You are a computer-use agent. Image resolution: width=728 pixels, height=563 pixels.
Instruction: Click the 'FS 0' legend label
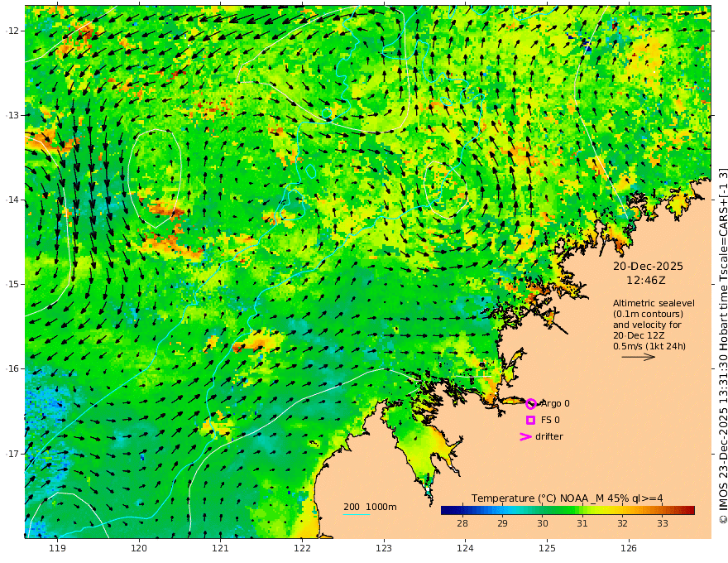coord(550,420)
